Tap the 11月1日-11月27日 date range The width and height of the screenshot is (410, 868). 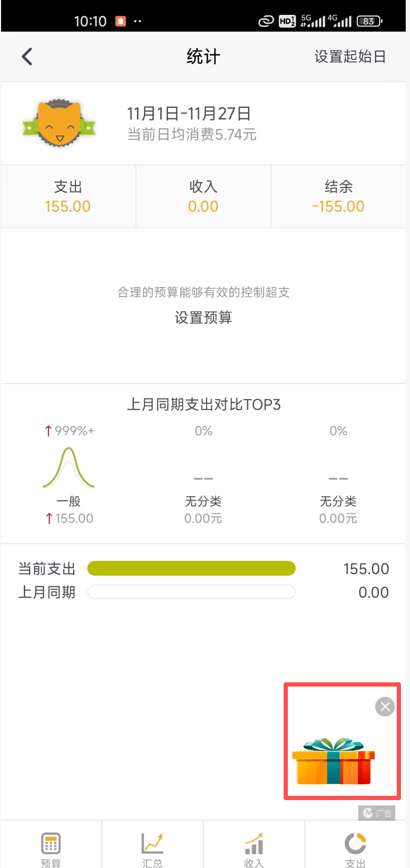[x=189, y=114]
